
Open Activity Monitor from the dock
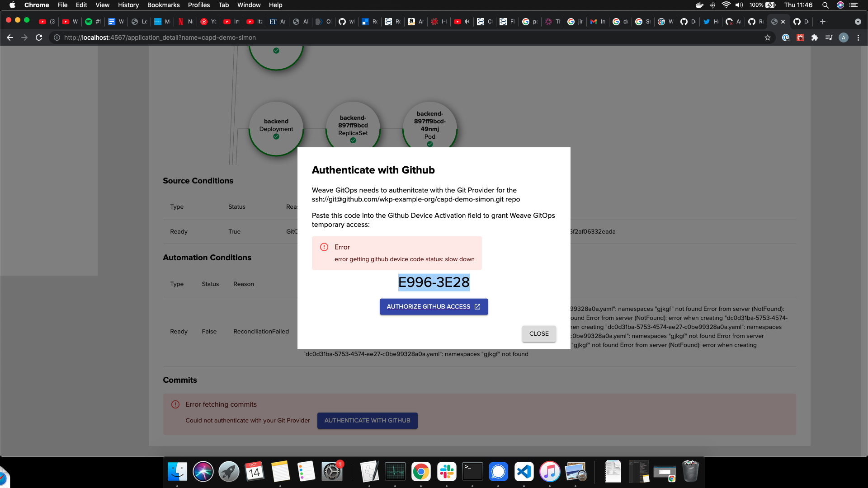point(395,472)
